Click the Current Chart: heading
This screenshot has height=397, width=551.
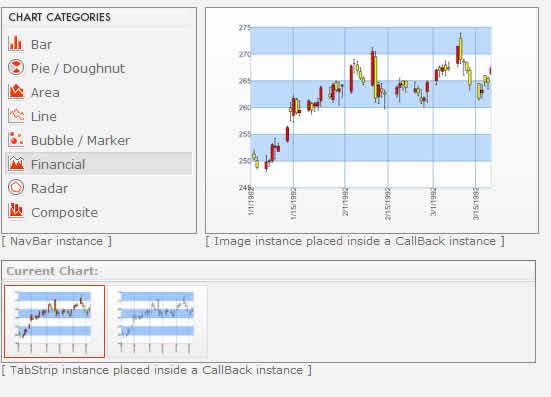(52, 271)
